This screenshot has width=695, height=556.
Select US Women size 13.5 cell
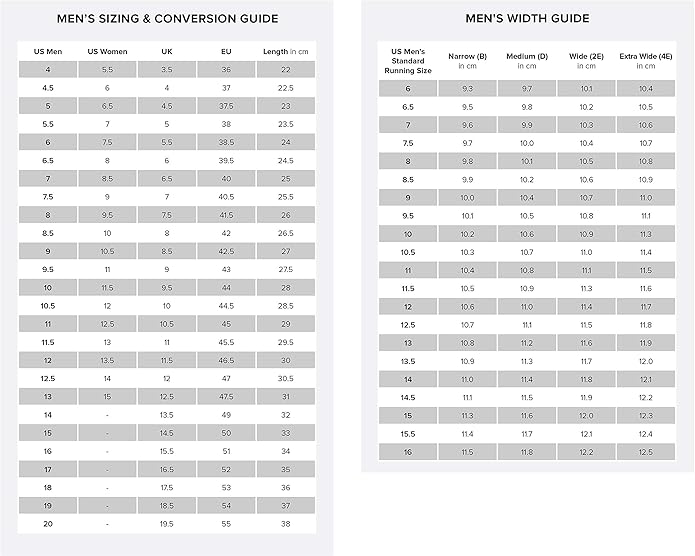pos(107,360)
